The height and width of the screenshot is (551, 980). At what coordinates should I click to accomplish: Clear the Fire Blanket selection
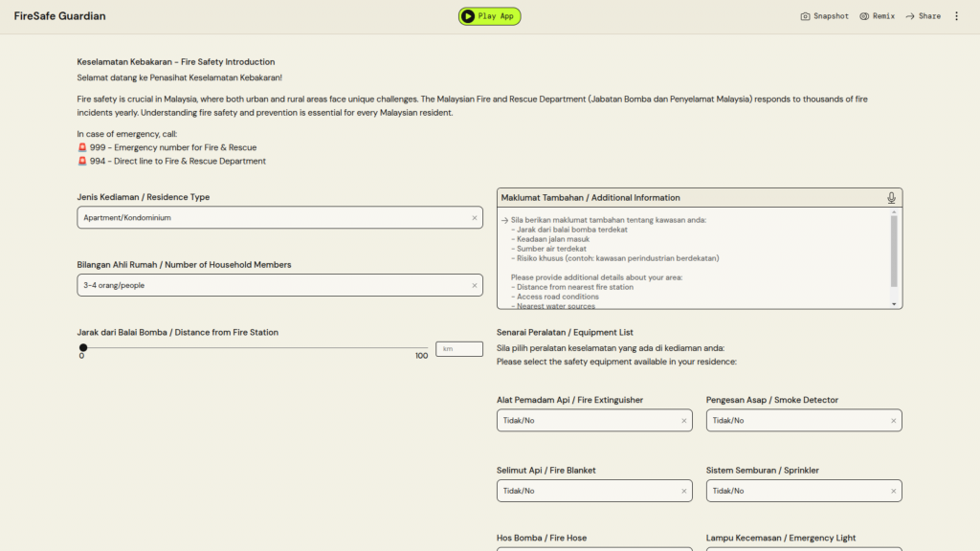click(683, 491)
